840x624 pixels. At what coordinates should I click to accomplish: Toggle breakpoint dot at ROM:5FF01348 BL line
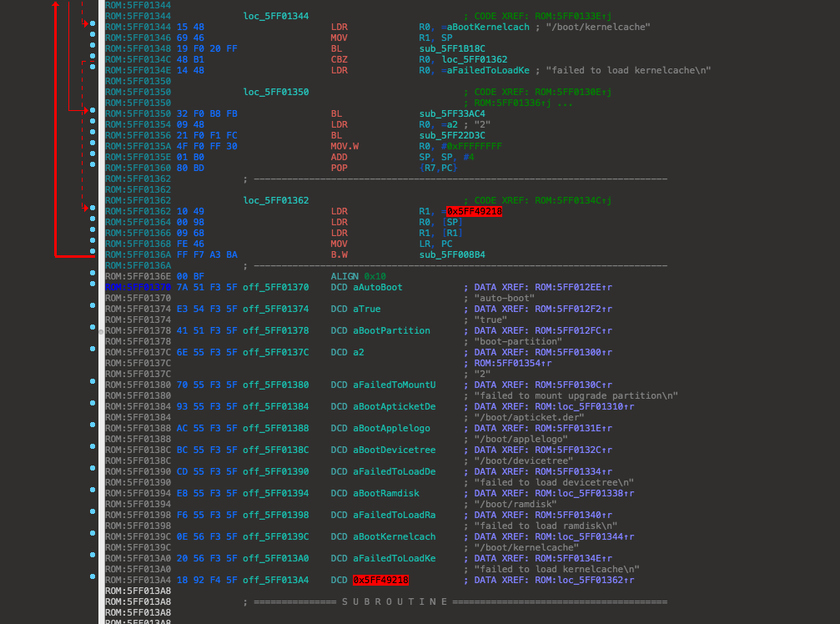(x=93, y=48)
